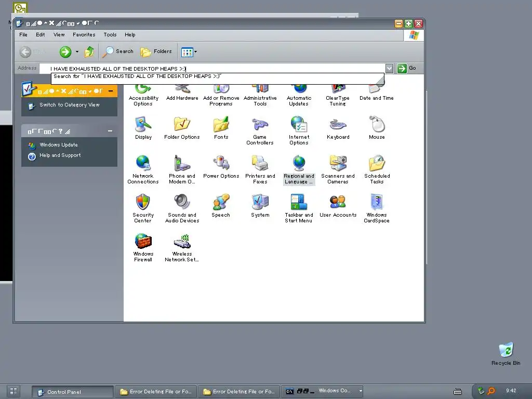Open User Accounts
Screen dimensions: 532x399
point(338,206)
